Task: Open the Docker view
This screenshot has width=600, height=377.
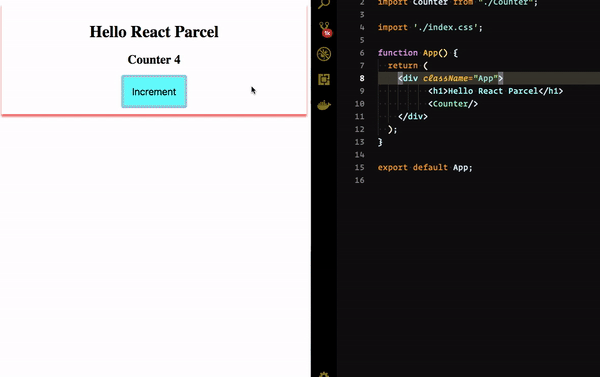Action: click(324, 105)
